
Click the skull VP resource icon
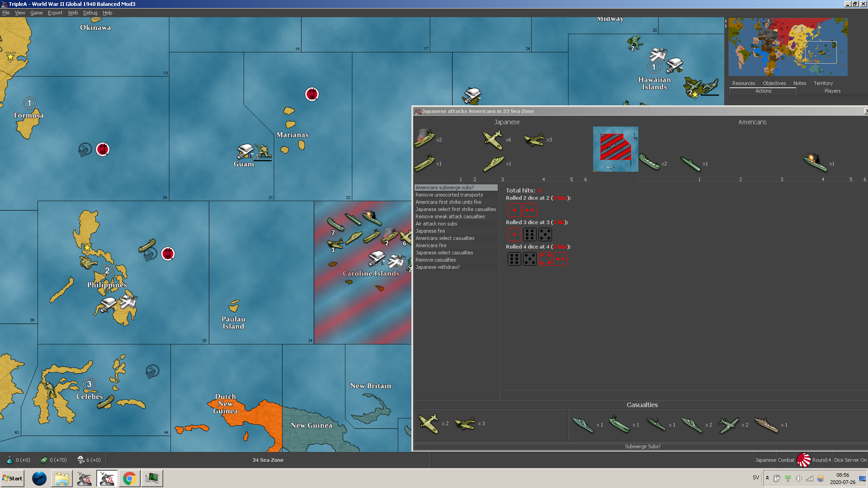tap(80, 460)
